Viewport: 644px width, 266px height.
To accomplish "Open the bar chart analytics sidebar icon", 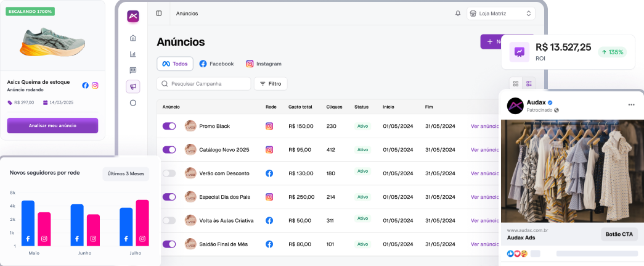I will 132,54.
